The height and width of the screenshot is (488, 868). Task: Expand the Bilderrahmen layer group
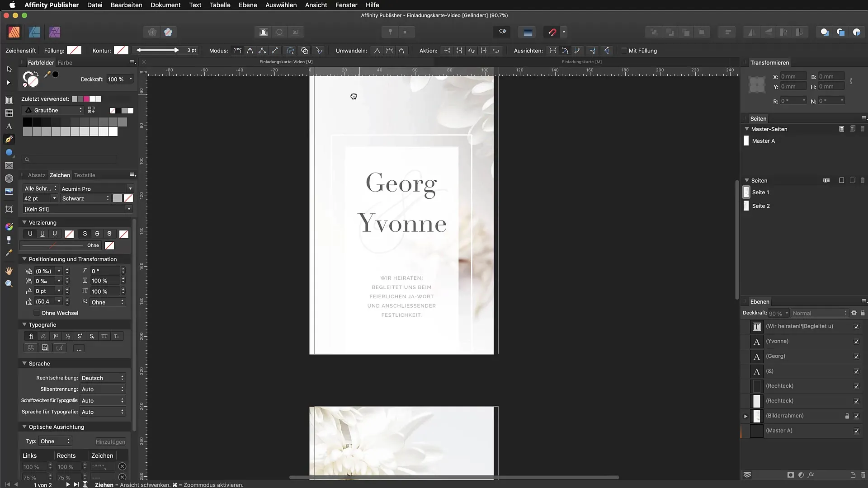[746, 416]
